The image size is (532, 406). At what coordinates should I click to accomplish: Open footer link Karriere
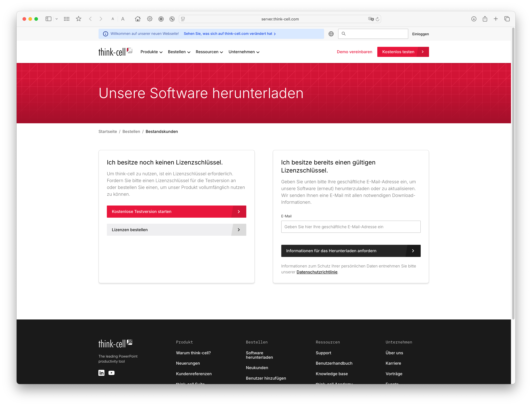(393, 363)
